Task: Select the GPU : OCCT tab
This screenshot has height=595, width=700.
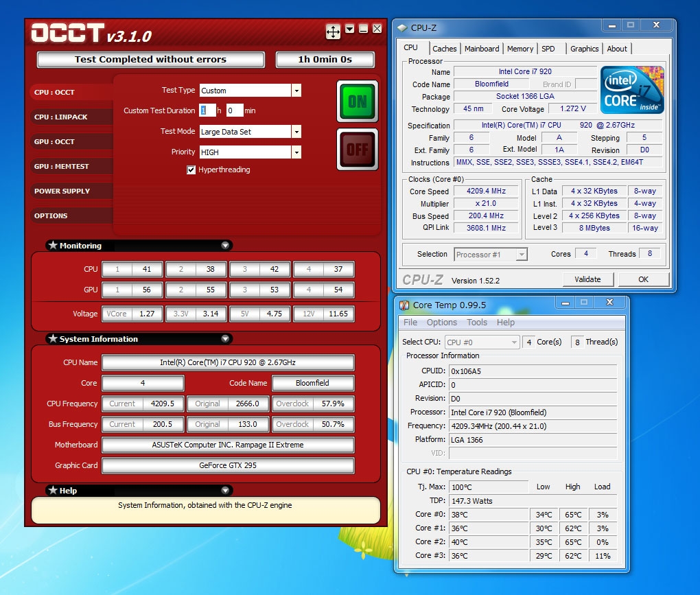Action: (x=71, y=141)
